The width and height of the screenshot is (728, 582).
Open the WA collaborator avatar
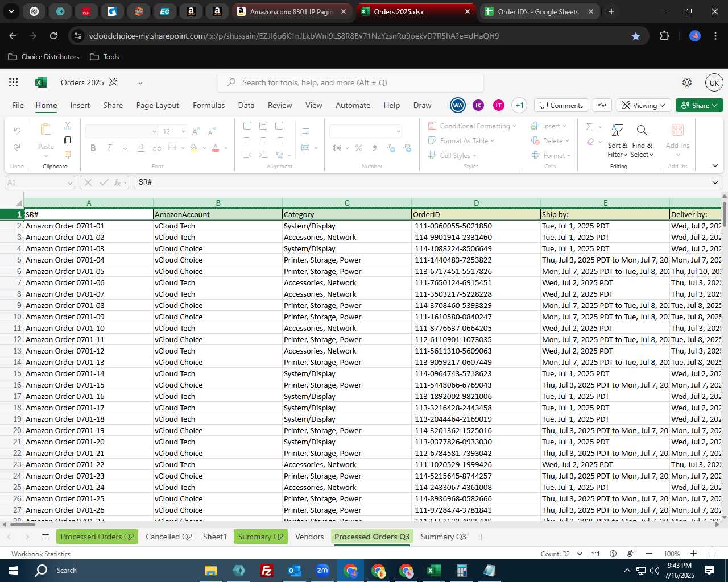coord(458,105)
